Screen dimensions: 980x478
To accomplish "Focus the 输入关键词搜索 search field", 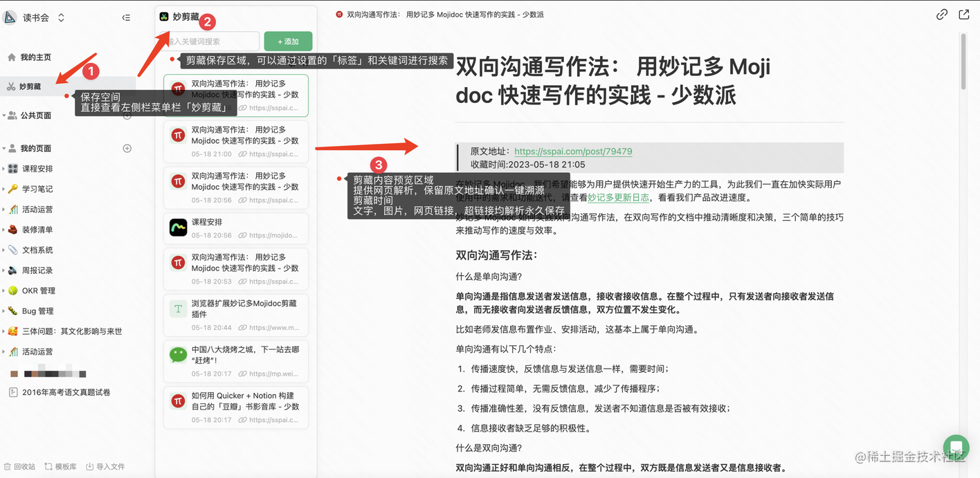I will coord(210,42).
